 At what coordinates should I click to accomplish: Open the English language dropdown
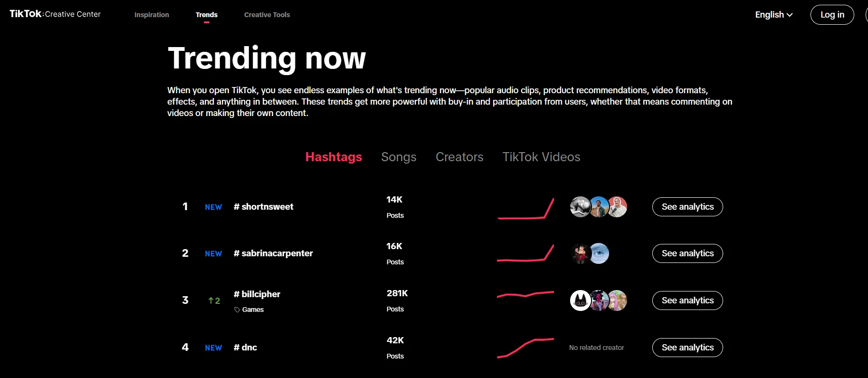pos(773,15)
